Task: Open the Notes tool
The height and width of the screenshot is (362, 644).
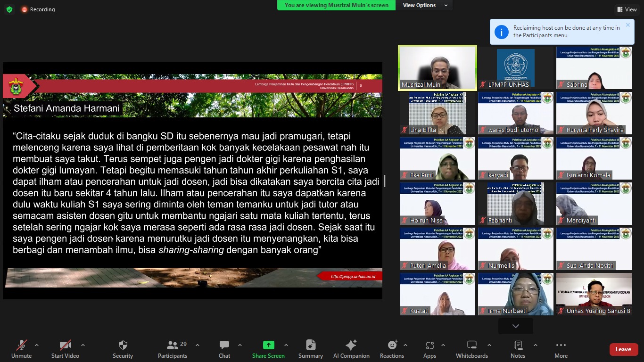Action: coord(518,349)
